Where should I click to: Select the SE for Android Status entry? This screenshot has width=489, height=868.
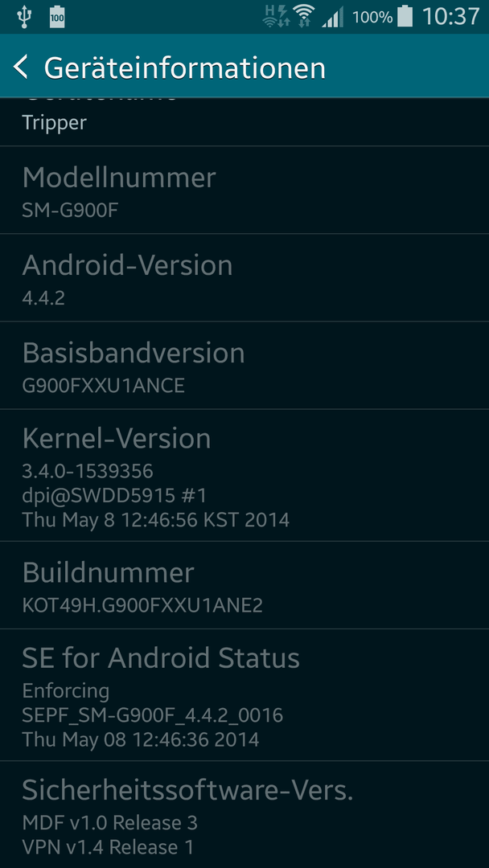pyautogui.click(x=244, y=694)
